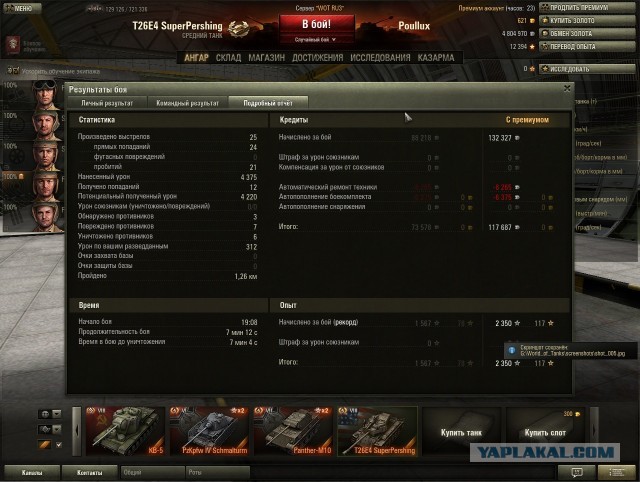
Task: Select T26E4 SuperPershing in the carousel
Action: pyautogui.click(x=377, y=431)
